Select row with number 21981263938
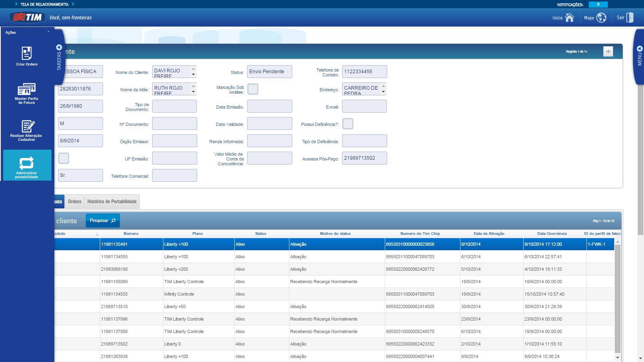644x362 pixels. coord(334,356)
